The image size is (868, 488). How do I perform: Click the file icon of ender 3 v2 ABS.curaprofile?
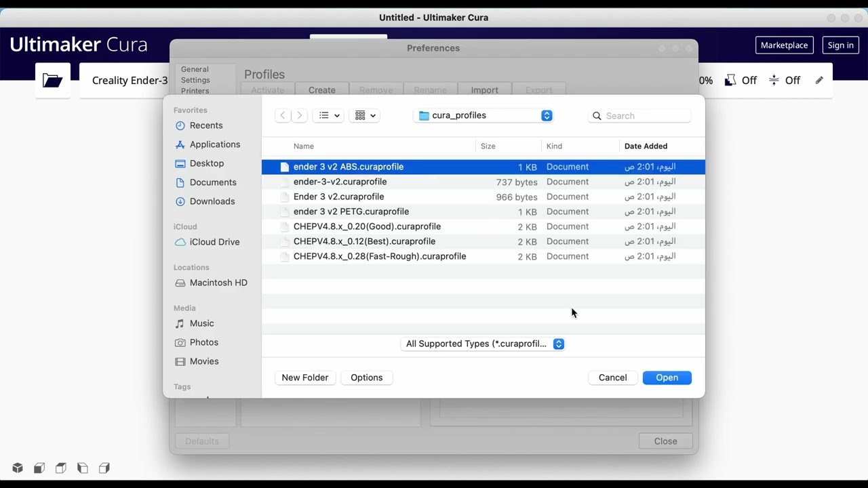point(285,167)
